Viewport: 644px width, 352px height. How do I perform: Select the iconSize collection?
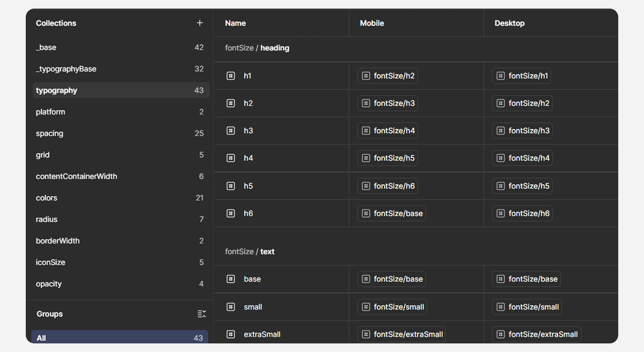[x=121, y=262]
